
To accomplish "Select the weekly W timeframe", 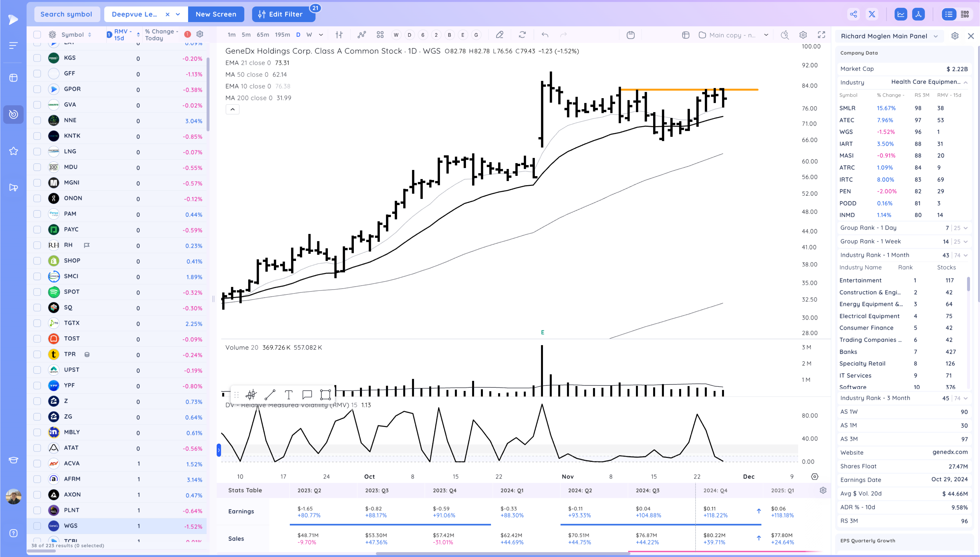I will pyautogui.click(x=309, y=35).
